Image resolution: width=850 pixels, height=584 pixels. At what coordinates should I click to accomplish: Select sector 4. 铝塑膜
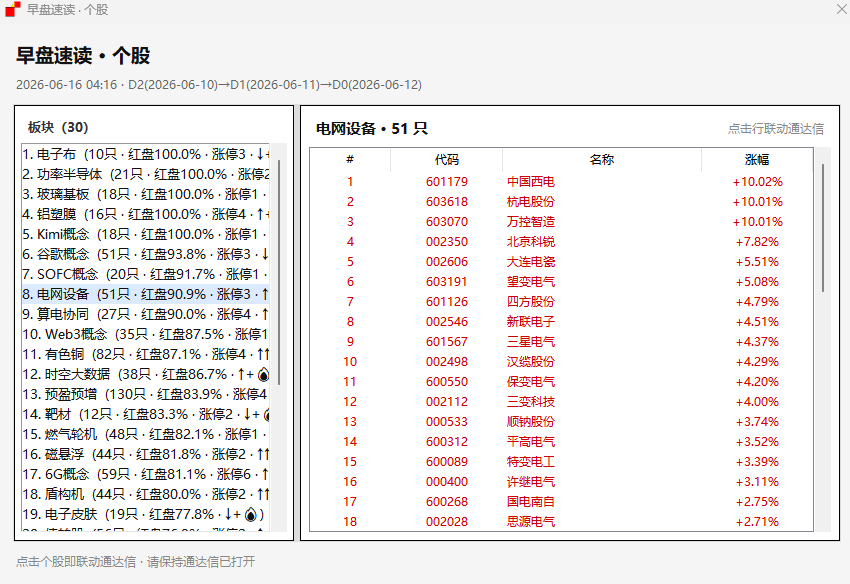tap(145, 214)
